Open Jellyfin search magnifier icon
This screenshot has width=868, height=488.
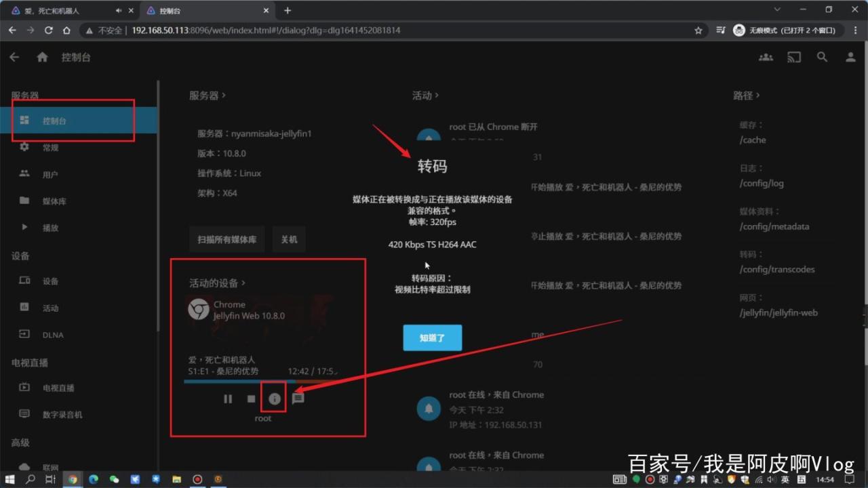pyautogui.click(x=822, y=58)
